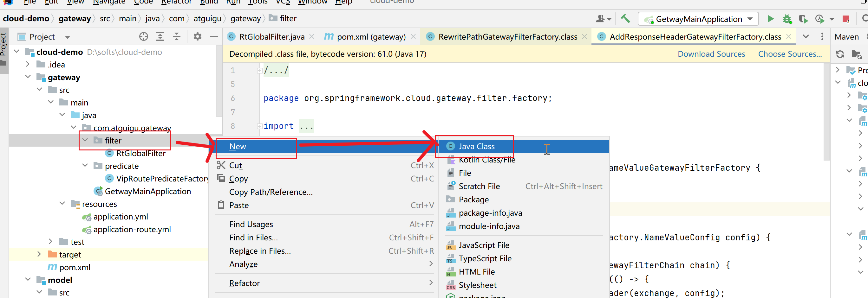The image size is (868, 298).
Task: Collapse the cloud-demo root node
Action: (16, 51)
